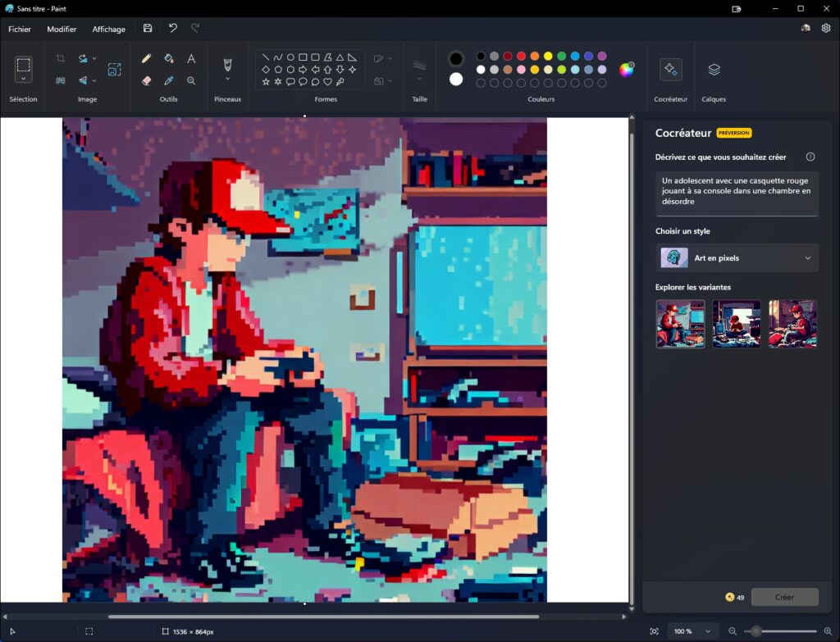The width and height of the screenshot is (840, 642).
Task: Pick the red color swatch
Action: coord(521,56)
